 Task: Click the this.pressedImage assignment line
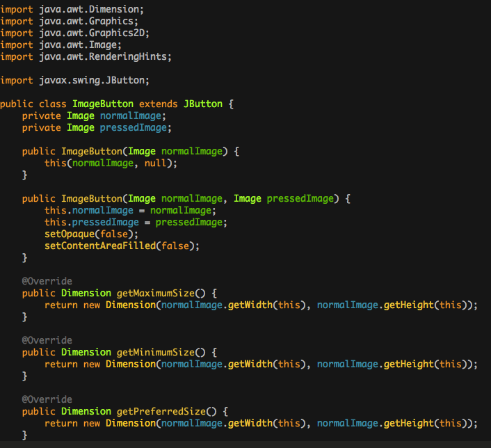[136, 223]
